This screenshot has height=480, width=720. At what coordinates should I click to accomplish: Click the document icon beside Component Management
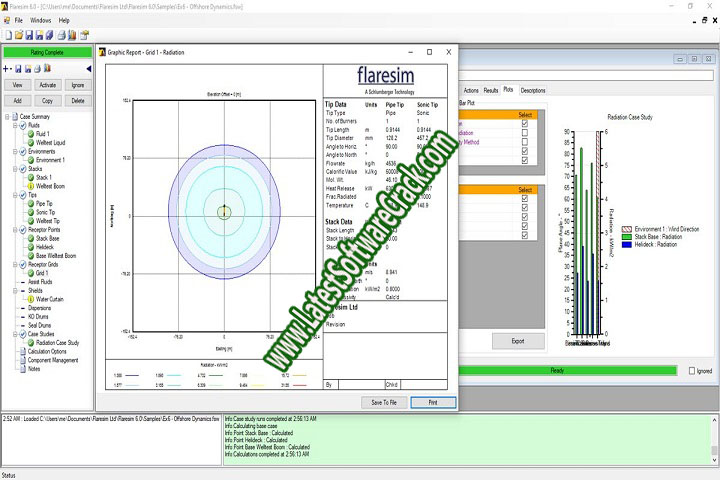coord(22,360)
